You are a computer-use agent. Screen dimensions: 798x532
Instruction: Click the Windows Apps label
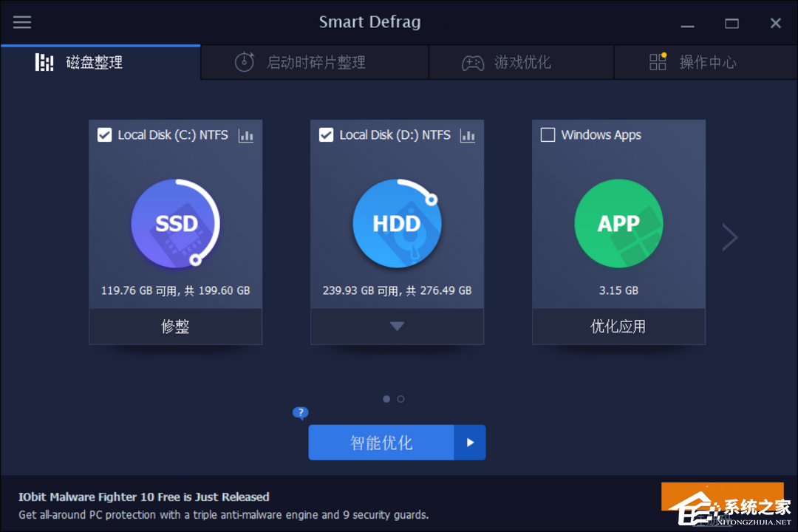[x=601, y=135]
